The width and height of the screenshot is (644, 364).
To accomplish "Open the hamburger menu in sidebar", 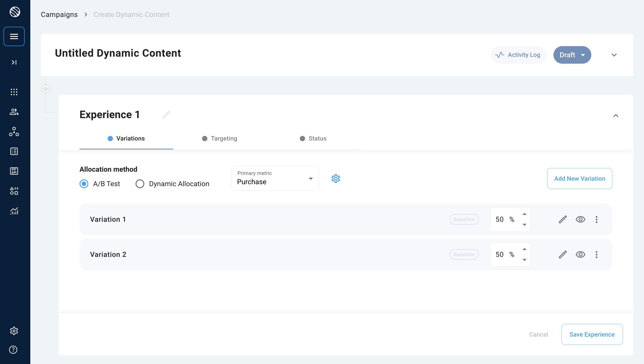I will pos(14,36).
